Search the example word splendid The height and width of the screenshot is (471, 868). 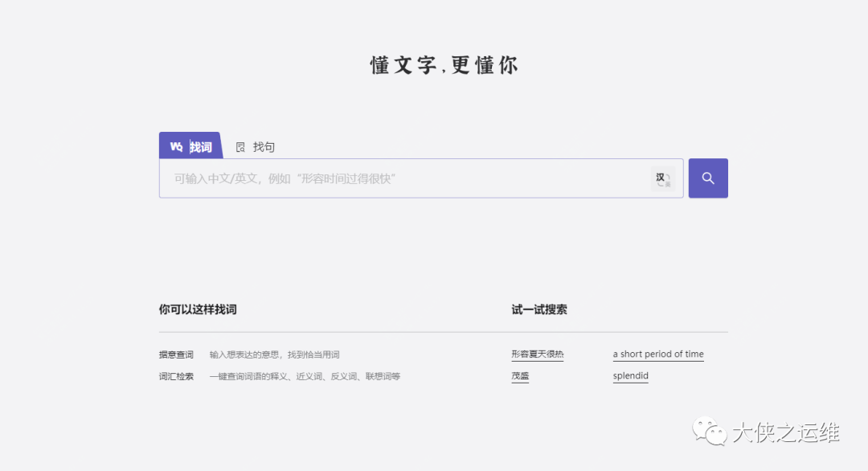click(x=631, y=376)
